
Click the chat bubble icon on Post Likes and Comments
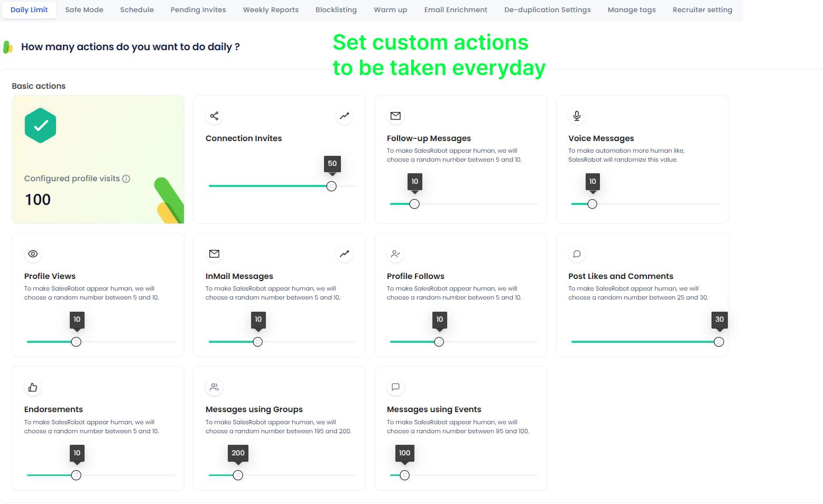(x=576, y=254)
